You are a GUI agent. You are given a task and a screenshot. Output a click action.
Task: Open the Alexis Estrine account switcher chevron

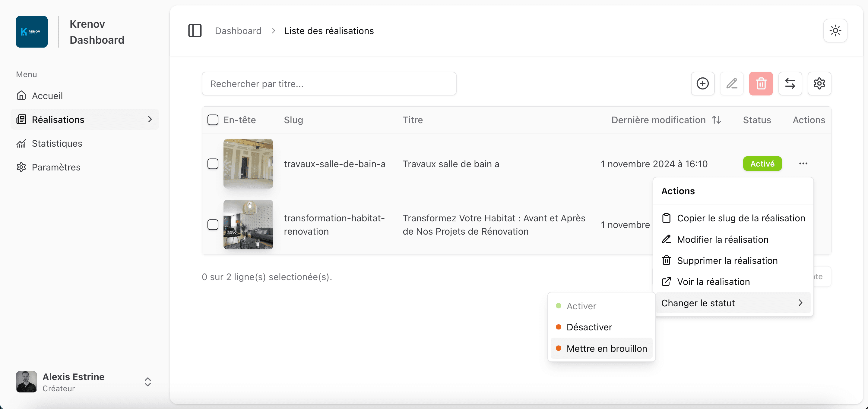click(x=147, y=382)
